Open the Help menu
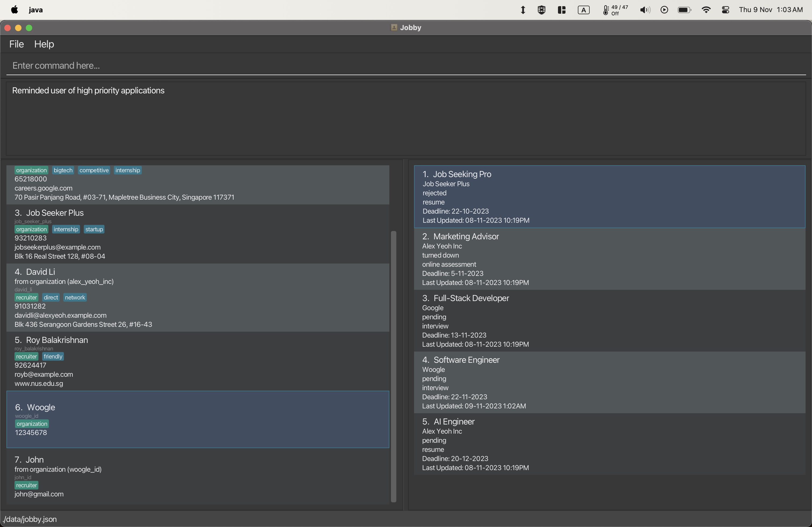This screenshot has height=527, width=812. 44,44
